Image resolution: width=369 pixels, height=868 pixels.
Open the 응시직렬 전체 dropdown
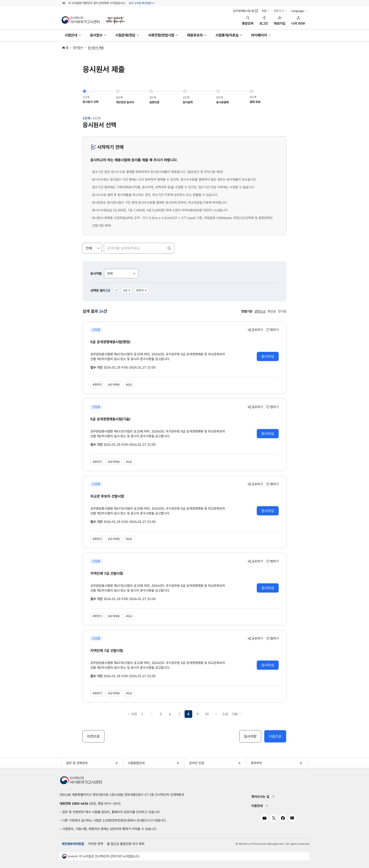[121, 274]
